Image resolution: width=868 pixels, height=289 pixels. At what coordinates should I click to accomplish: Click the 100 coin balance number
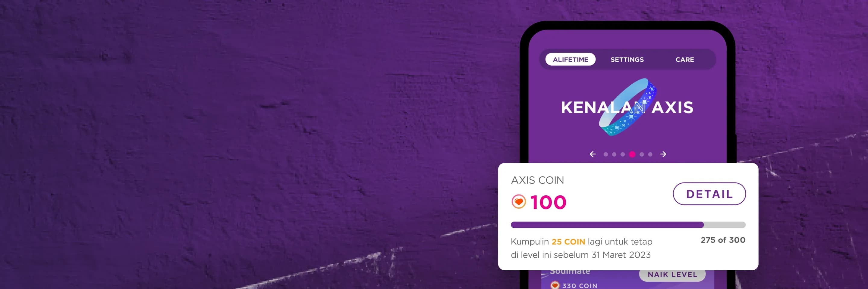[x=548, y=202]
